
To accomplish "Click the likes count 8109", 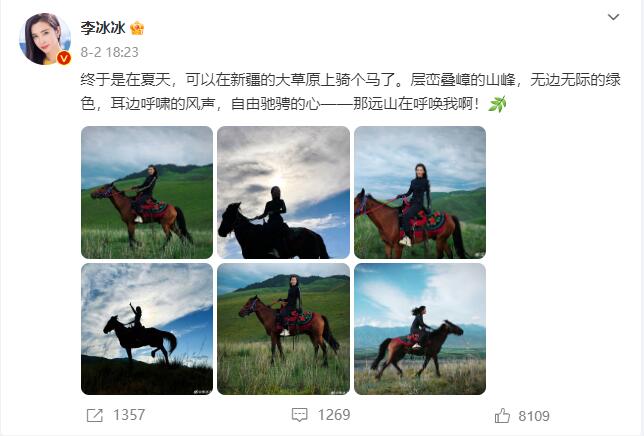I will coord(534,416).
